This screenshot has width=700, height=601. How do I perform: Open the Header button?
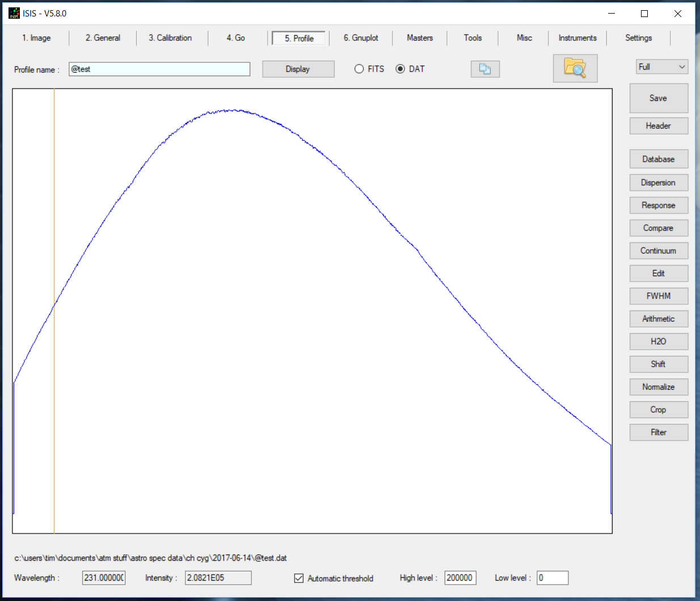click(659, 126)
